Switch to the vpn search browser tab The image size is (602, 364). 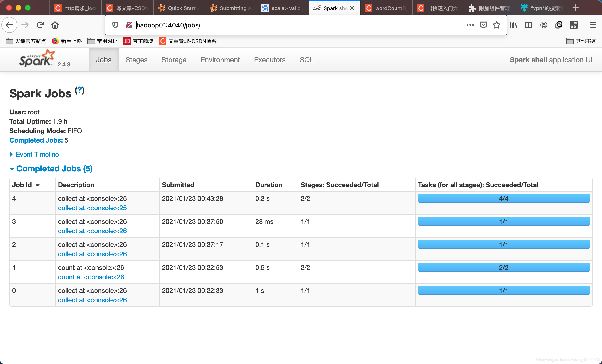542,8
